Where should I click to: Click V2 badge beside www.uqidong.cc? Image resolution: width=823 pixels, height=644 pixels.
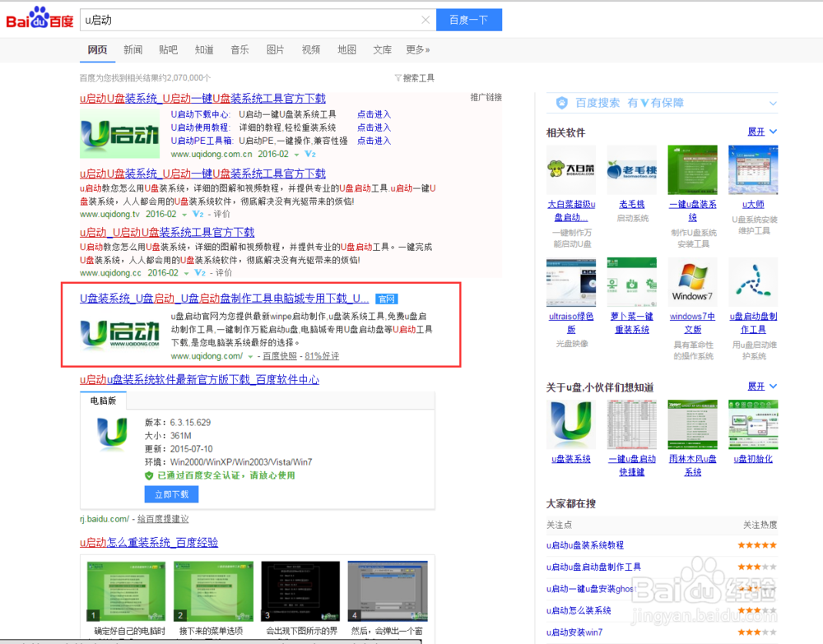[x=200, y=273]
